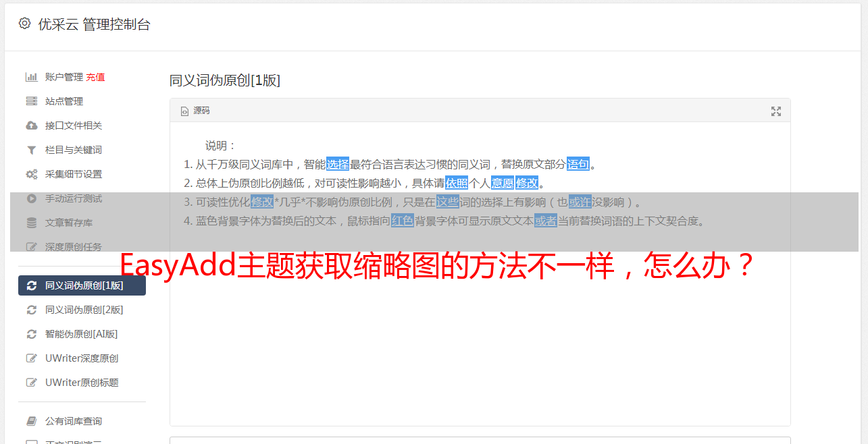Click the 优采云 管理控制台 header title

(94, 24)
